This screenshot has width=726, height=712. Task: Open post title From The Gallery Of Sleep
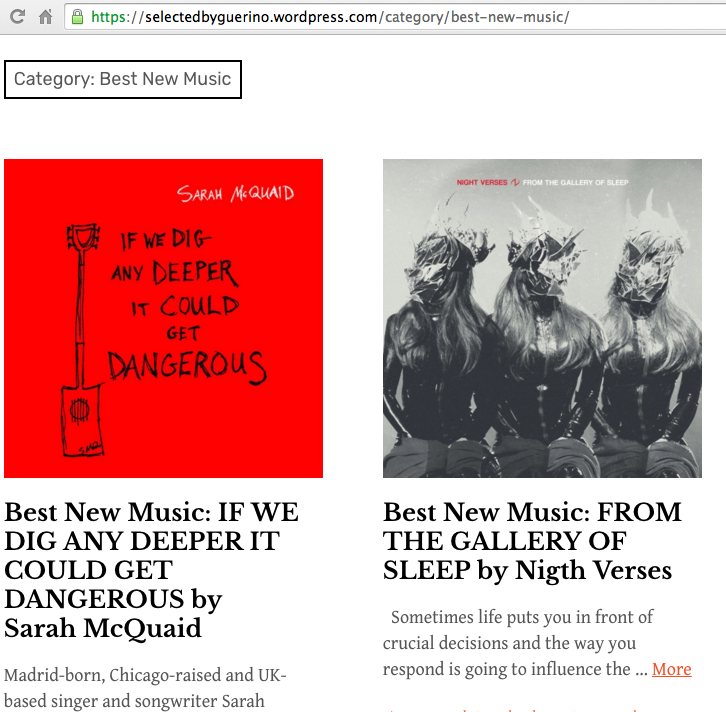pos(532,541)
